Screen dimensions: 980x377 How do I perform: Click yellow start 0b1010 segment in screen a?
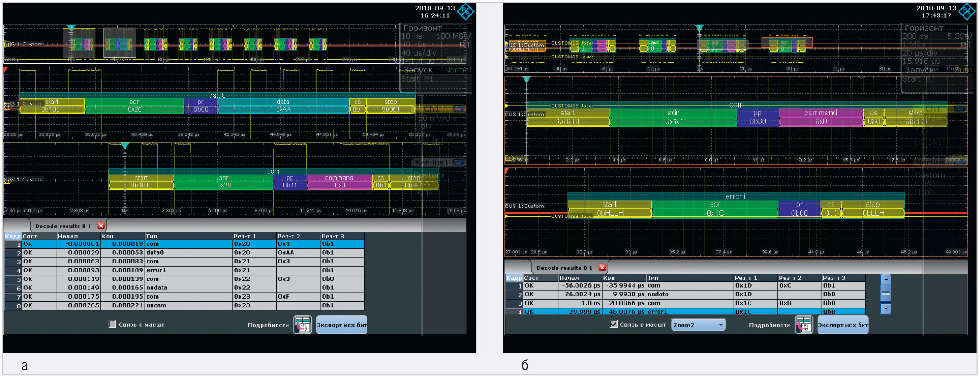pyautogui.click(x=141, y=181)
